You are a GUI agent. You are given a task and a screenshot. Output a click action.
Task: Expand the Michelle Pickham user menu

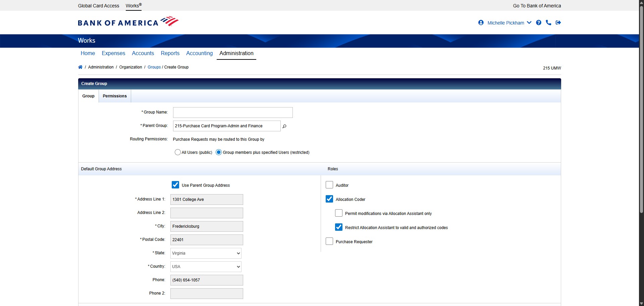[x=509, y=23]
